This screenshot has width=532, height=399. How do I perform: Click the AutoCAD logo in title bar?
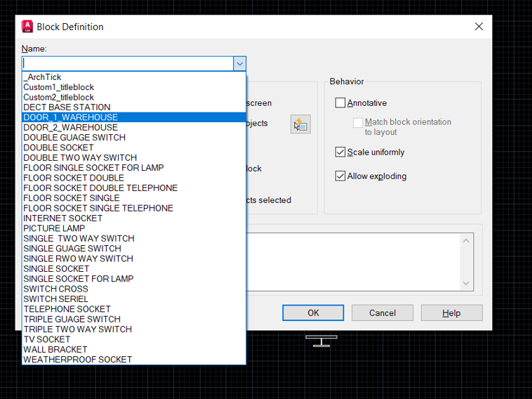27,27
